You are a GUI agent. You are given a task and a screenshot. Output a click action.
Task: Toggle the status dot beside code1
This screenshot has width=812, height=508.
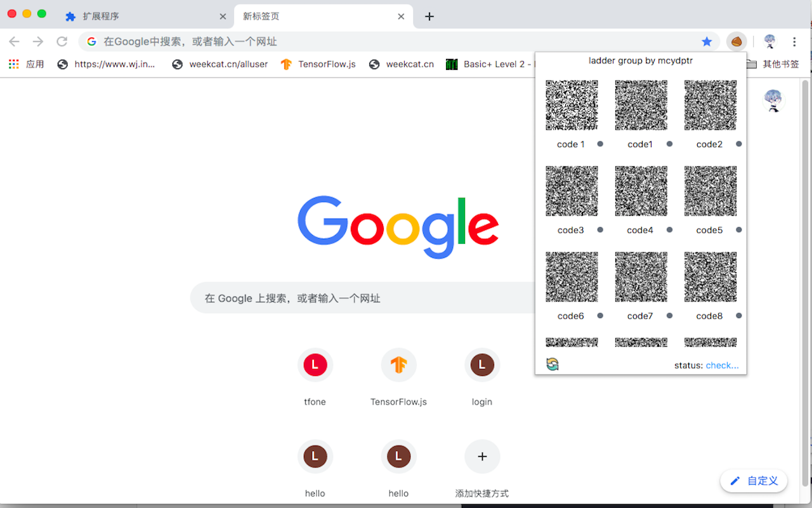(669, 144)
